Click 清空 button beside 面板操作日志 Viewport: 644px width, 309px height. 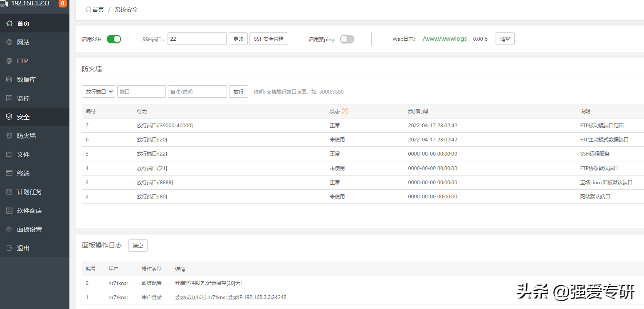(x=138, y=245)
